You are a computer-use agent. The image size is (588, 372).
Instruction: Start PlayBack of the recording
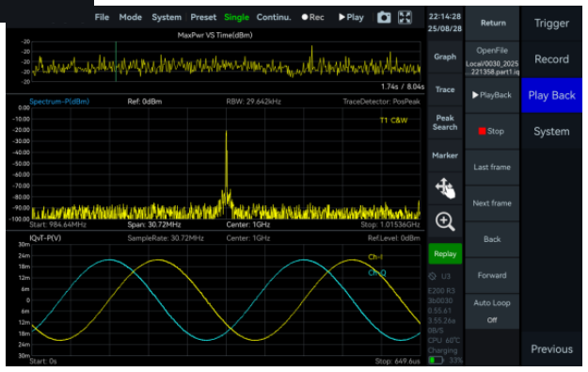click(x=492, y=95)
